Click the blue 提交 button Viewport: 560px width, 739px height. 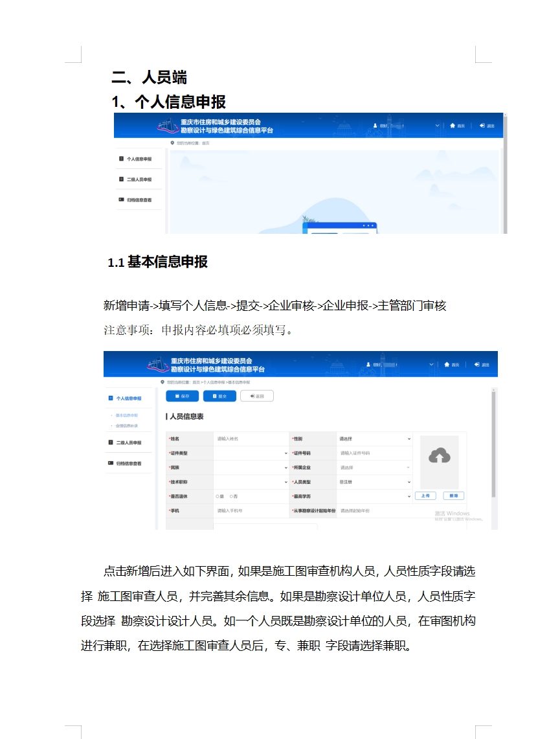219,396
